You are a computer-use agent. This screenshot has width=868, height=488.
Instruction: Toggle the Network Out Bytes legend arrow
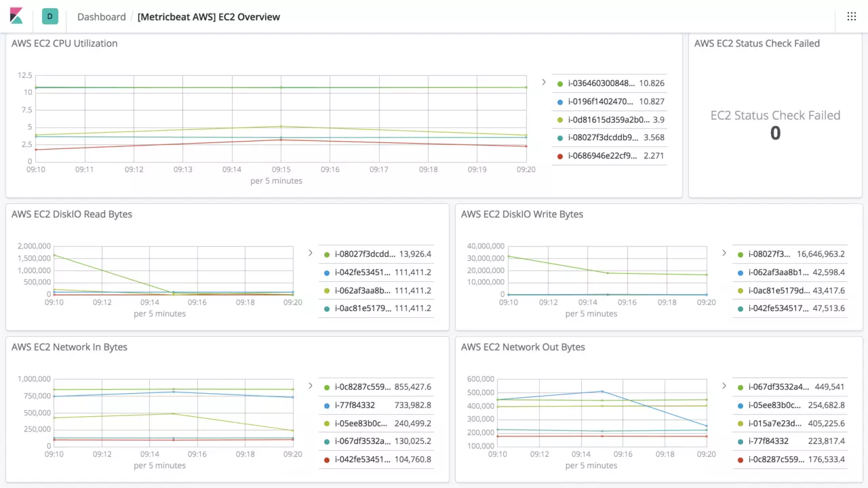point(724,386)
